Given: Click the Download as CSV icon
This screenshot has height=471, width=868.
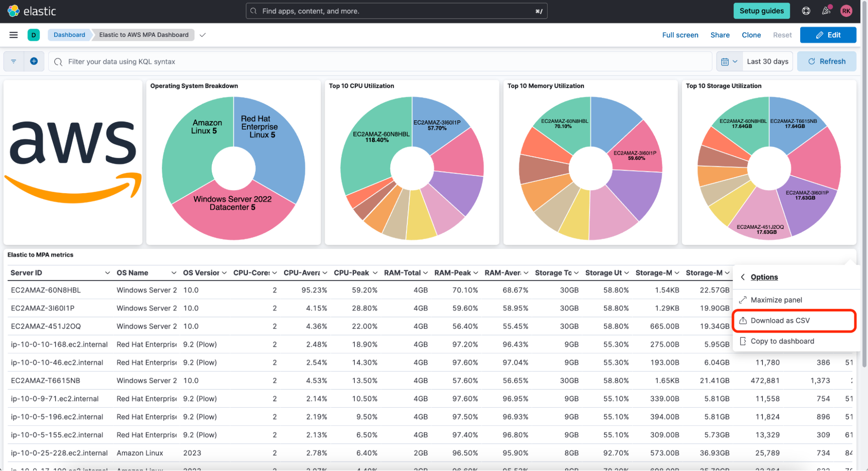Looking at the screenshot, I should pyautogui.click(x=743, y=320).
